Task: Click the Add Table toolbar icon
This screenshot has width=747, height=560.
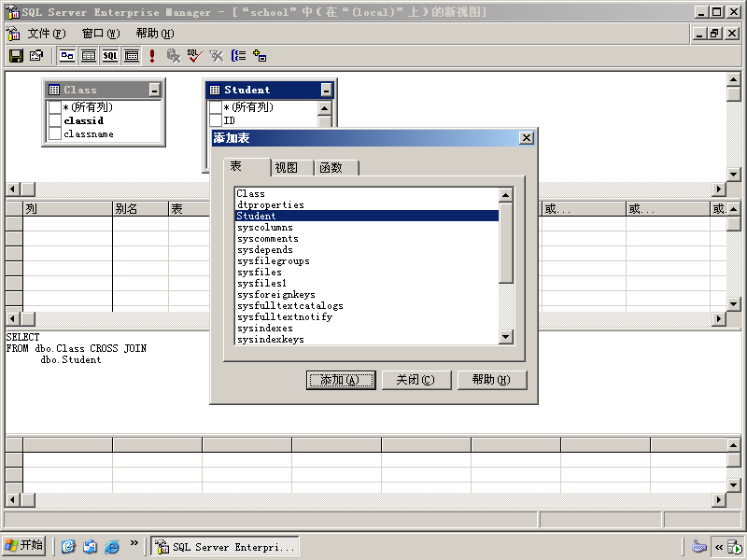Action: coord(260,56)
